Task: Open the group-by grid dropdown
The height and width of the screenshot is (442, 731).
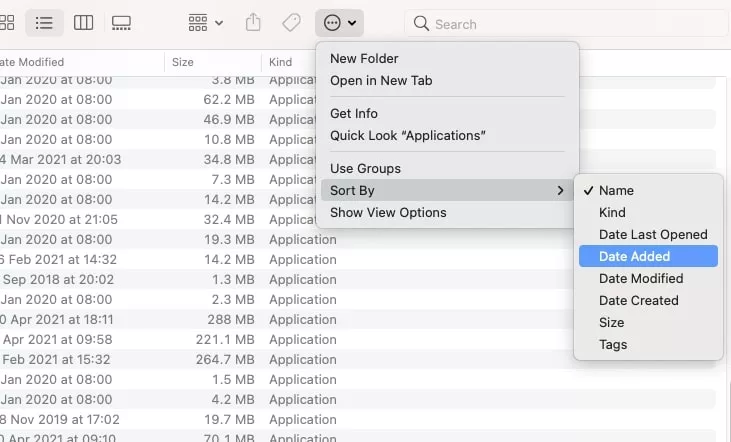Action: pos(206,22)
